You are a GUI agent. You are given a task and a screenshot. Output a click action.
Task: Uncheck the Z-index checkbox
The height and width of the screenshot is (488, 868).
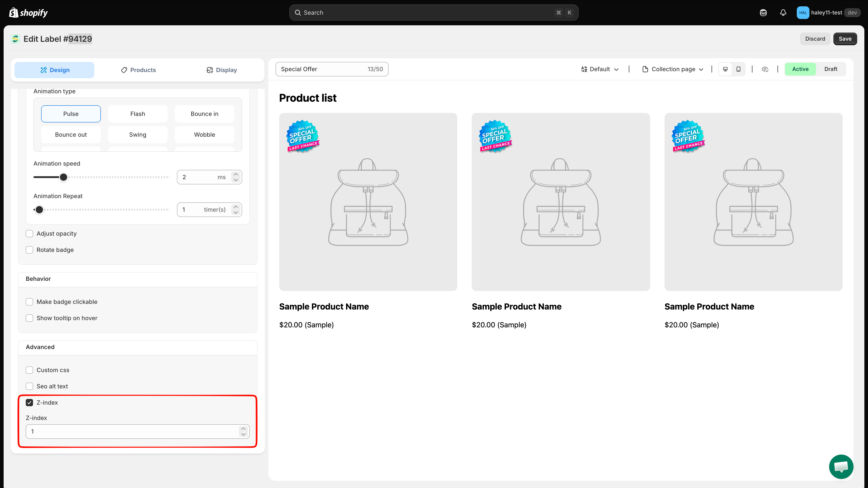pos(29,402)
